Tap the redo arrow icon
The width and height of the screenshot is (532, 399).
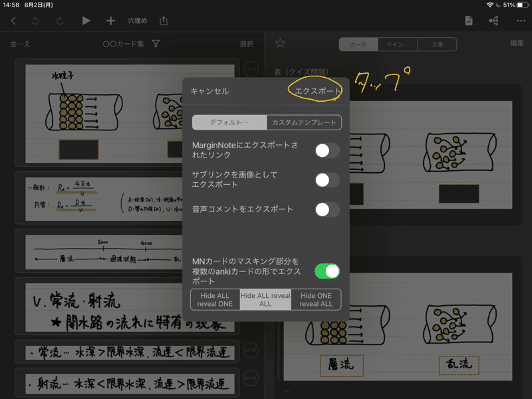tap(59, 21)
